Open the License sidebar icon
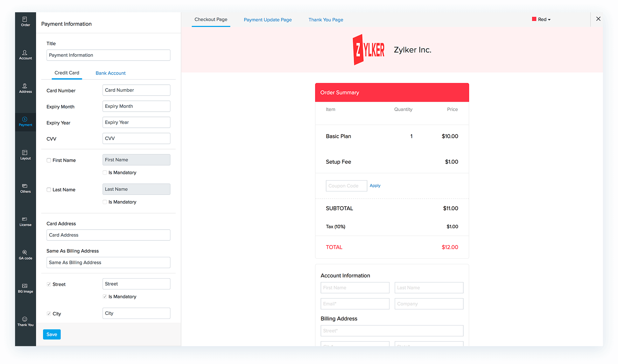 pos(25,222)
